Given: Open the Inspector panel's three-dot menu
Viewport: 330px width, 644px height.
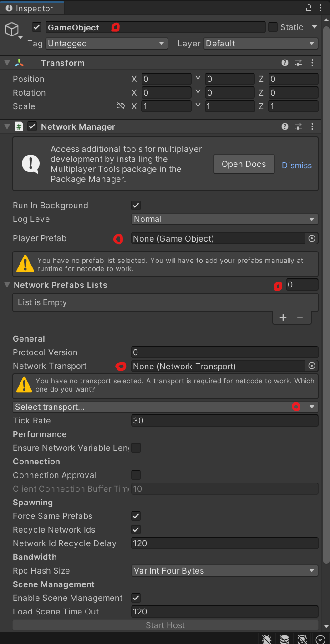Looking at the screenshot, I should 321,8.
